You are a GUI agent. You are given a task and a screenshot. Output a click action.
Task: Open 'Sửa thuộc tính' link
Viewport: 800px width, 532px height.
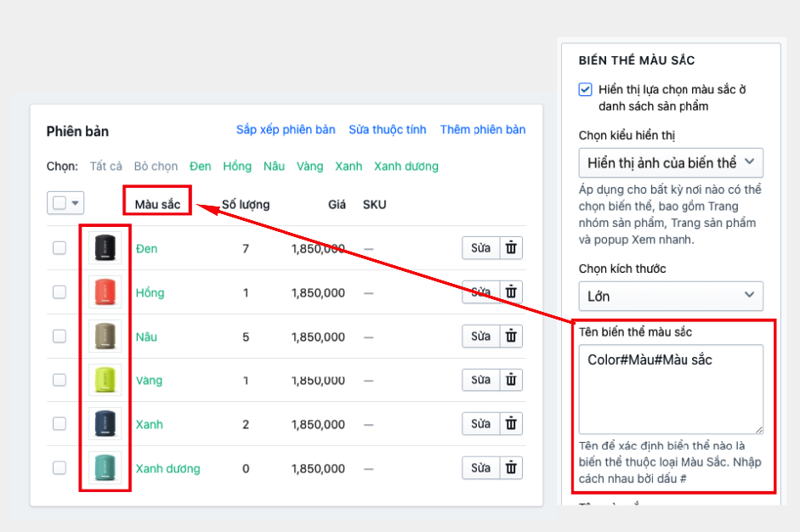pos(387,130)
